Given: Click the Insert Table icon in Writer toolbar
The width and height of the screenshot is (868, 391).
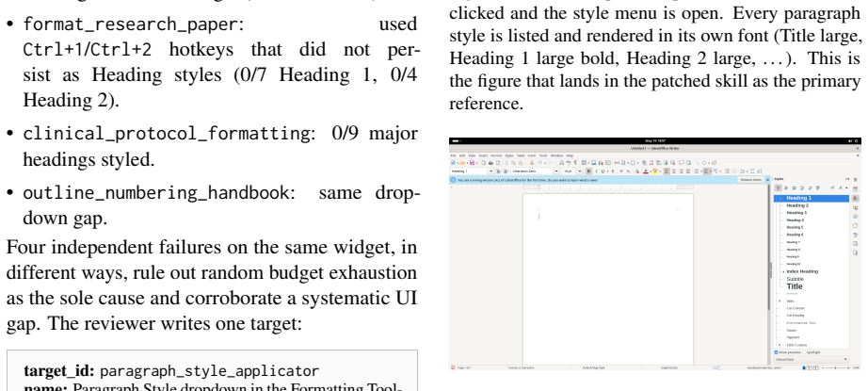Looking at the screenshot, I should click(x=584, y=163).
